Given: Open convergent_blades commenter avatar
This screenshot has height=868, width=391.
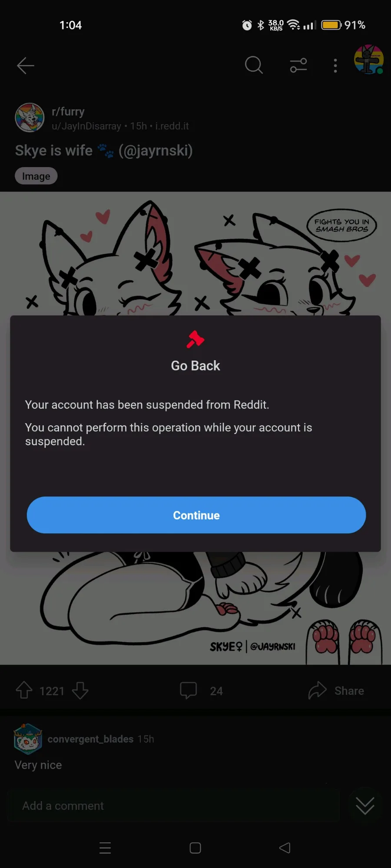Looking at the screenshot, I should [28, 739].
